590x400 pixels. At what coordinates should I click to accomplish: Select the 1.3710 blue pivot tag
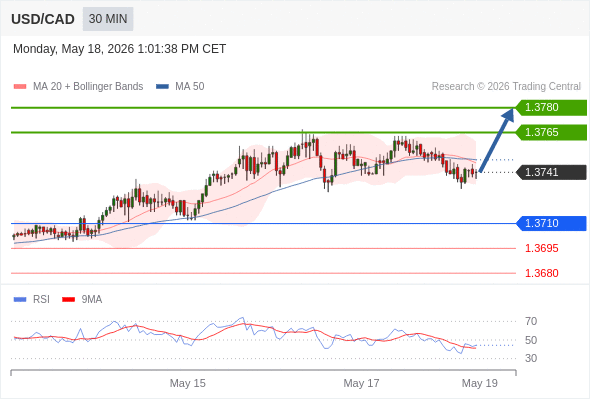click(551, 224)
